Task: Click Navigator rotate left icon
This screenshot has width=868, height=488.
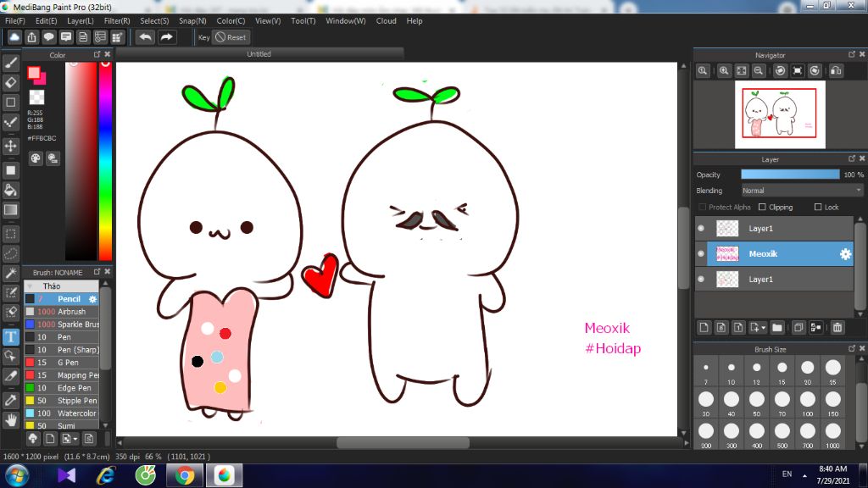Action: [x=780, y=71]
